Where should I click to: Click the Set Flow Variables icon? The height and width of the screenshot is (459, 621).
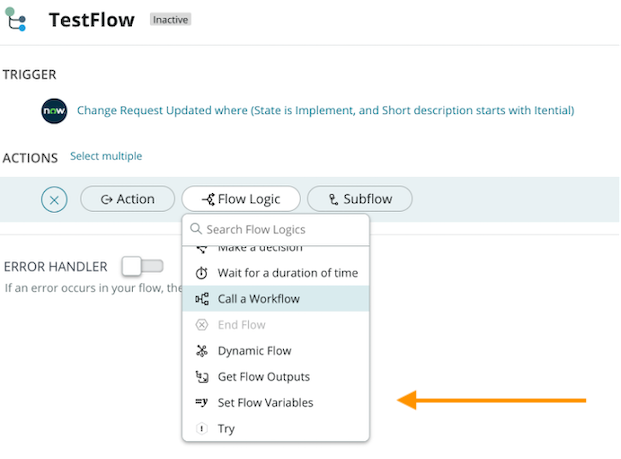(x=201, y=403)
